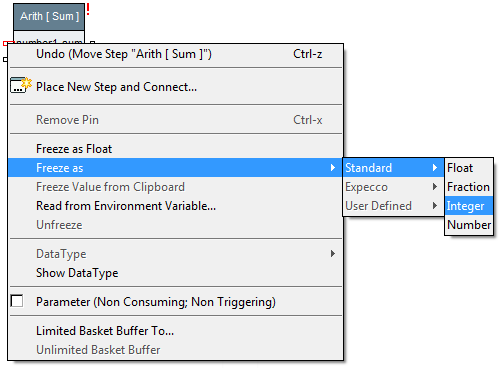
Task: Expand the Expecco submenu arrow
Action: 435,187
